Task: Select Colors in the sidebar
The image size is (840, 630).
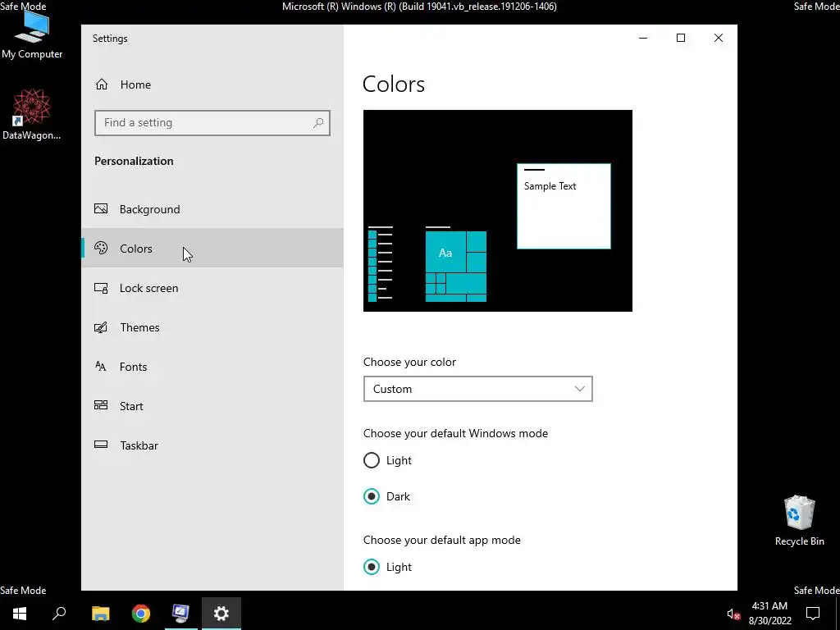Action: [212, 248]
